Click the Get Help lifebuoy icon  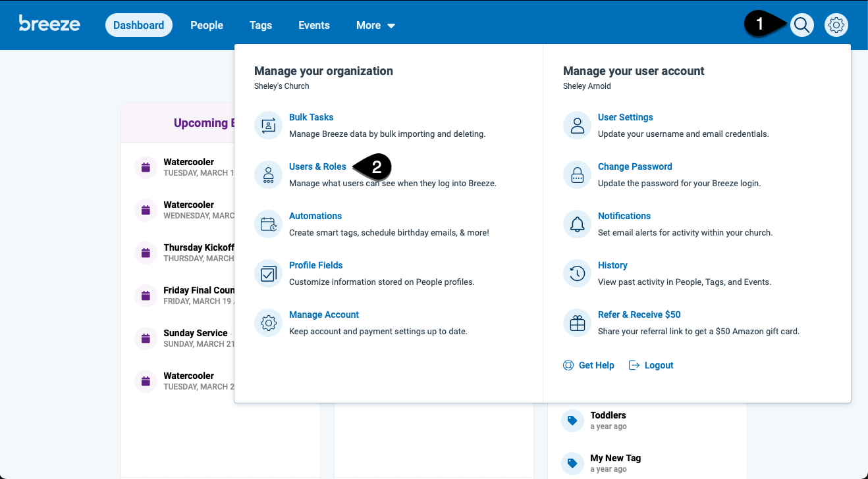click(x=568, y=365)
